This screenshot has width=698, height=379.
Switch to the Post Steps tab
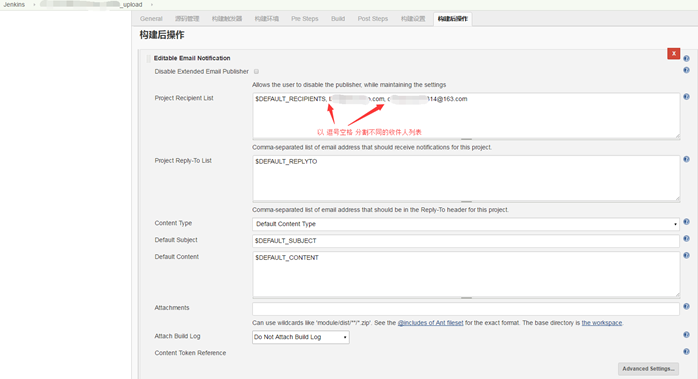click(x=373, y=19)
